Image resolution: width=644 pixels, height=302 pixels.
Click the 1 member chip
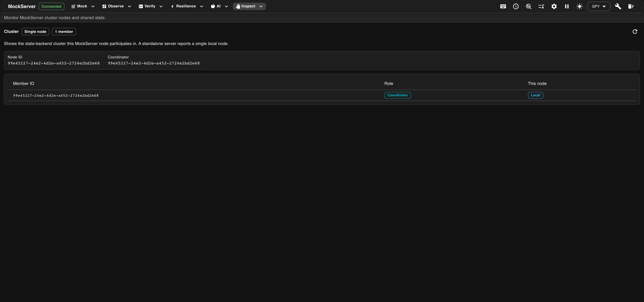point(64,32)
